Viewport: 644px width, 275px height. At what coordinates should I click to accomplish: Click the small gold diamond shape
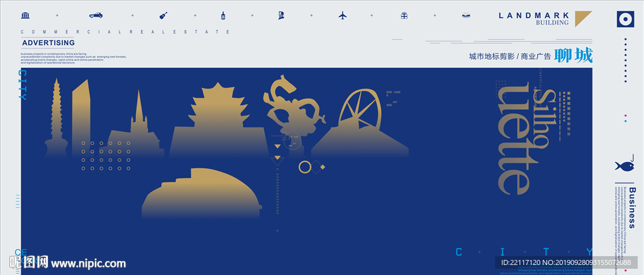(x=323, y=167)
